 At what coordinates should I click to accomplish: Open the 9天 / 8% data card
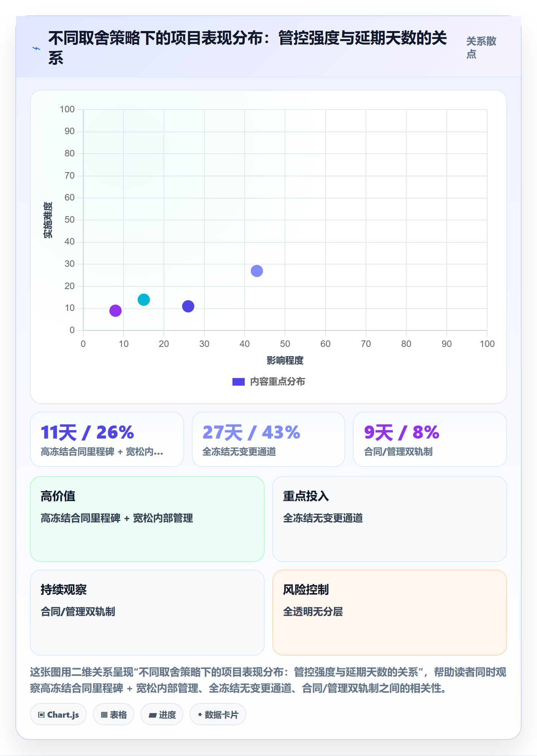tap(430, 439)
